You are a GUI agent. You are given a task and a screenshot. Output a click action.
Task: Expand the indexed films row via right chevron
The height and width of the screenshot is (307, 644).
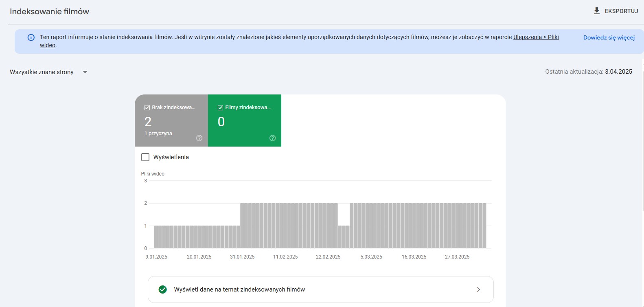[478, 289]
